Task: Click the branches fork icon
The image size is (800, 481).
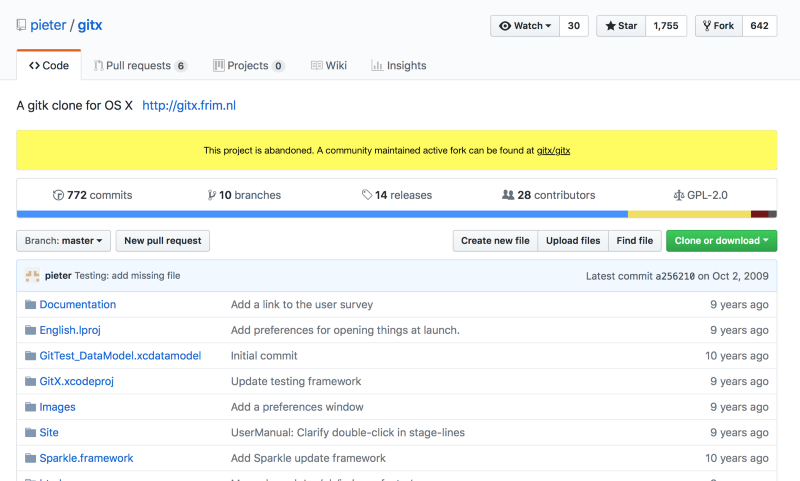Action: point(212,195)
